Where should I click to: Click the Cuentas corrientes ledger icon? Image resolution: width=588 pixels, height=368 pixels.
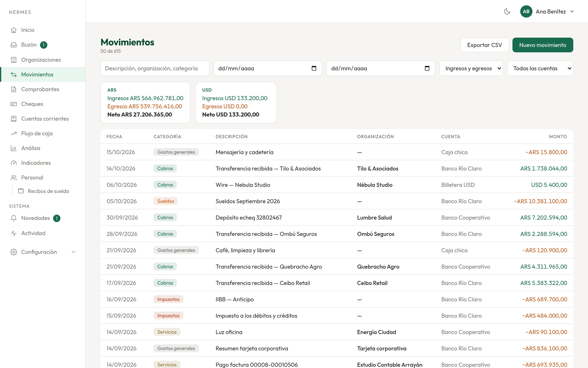point(14,119)
